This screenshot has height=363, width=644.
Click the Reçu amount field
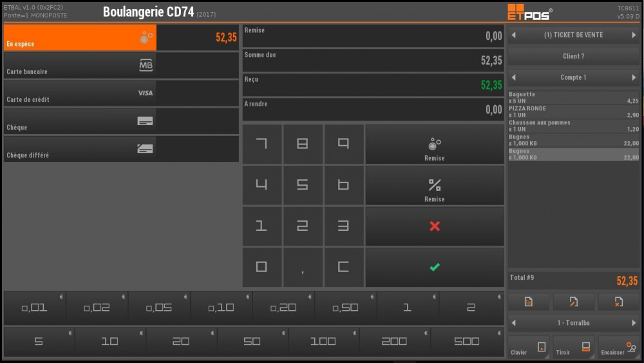(373, 85)
